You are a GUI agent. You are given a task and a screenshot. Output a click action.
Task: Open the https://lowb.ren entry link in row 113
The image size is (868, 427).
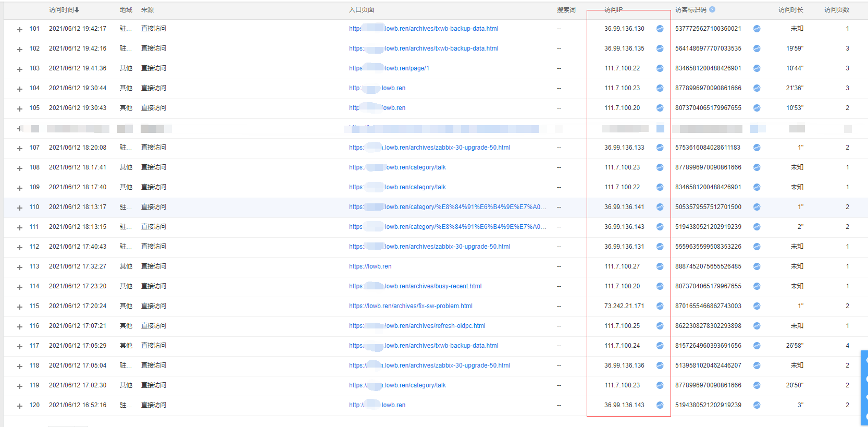(370, 266)
